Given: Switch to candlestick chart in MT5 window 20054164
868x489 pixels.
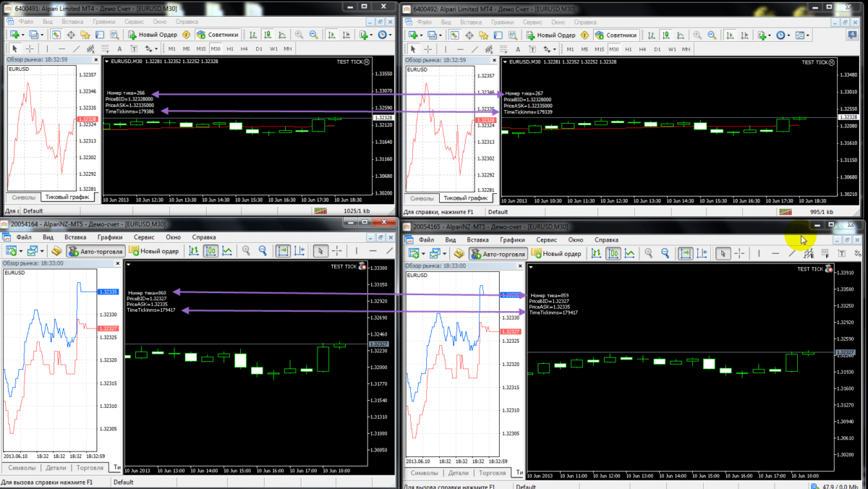Looking at the screenshot, I should coord(210,251).
